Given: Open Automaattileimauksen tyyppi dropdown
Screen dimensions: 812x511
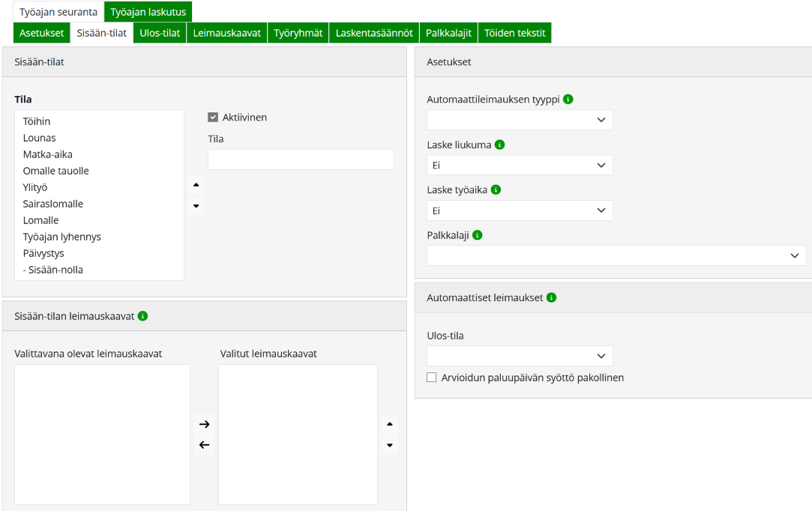Looking at the screenshot, I should point(520,120).
